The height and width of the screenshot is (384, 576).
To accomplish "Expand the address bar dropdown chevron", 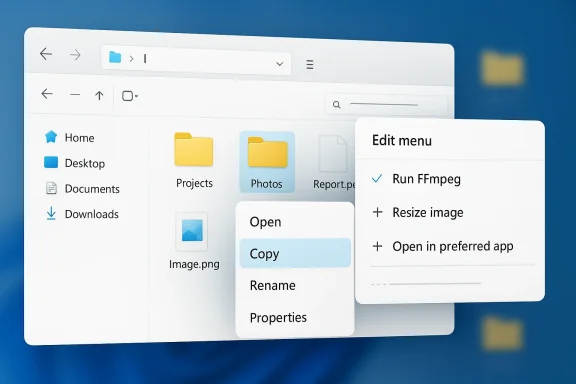I will tap(280, 64).
